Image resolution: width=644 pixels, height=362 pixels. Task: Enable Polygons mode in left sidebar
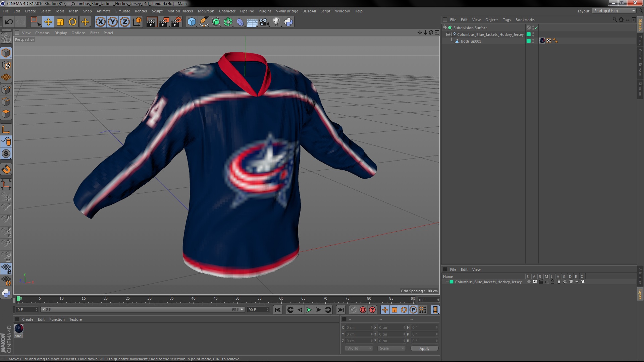pos(6,114)
